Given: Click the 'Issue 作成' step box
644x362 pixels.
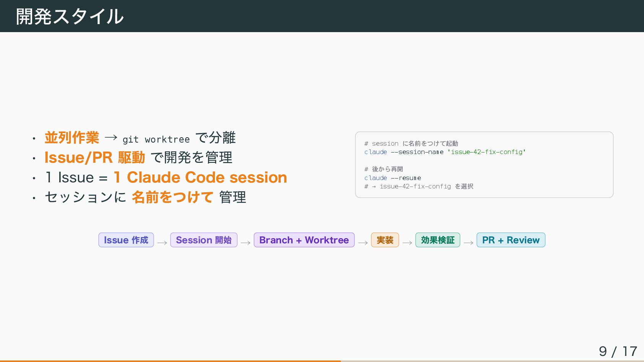Looking at the screenshot, I should tap(126, 240).
